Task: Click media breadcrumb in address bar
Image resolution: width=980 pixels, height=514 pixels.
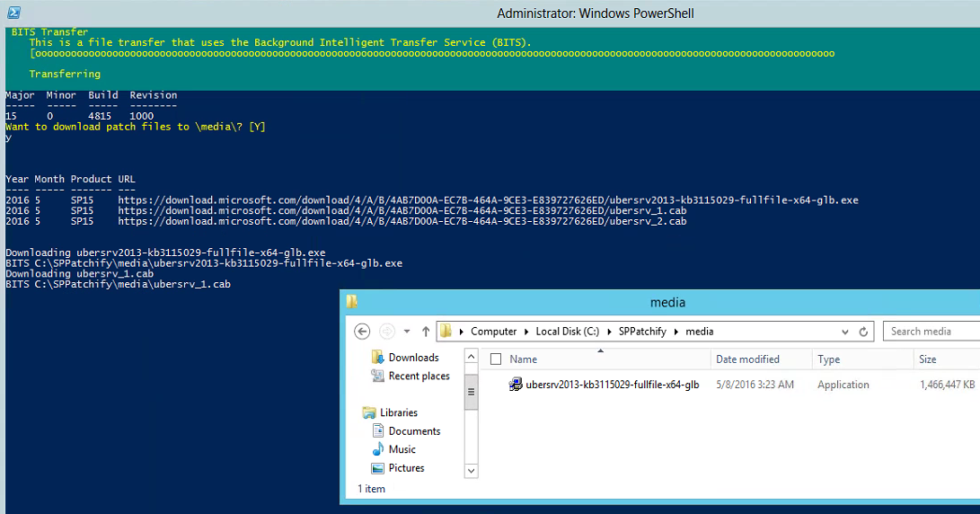Action: coord(700,332)
